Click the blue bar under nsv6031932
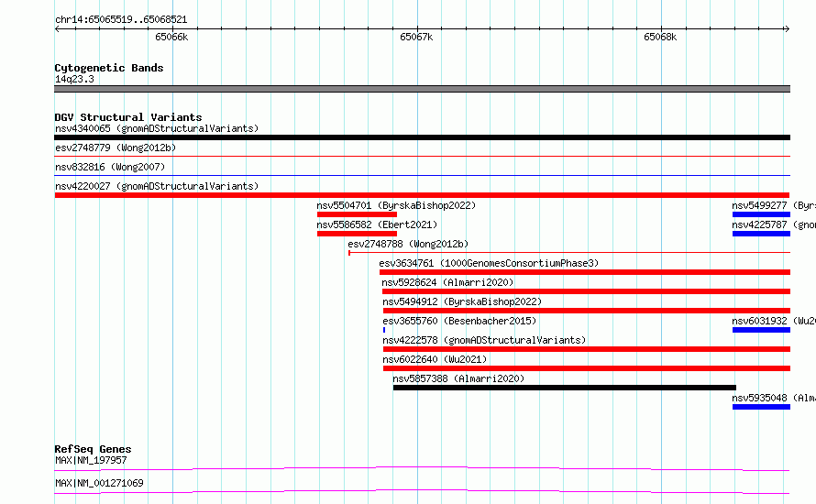 pyautogui.click(x=761, y=330)
